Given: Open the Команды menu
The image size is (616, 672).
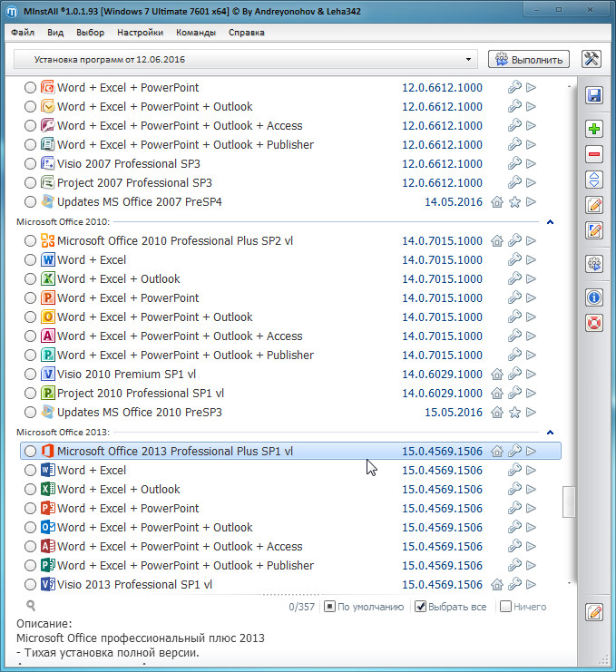Looking at the screenshot, I should coord(196,32).
